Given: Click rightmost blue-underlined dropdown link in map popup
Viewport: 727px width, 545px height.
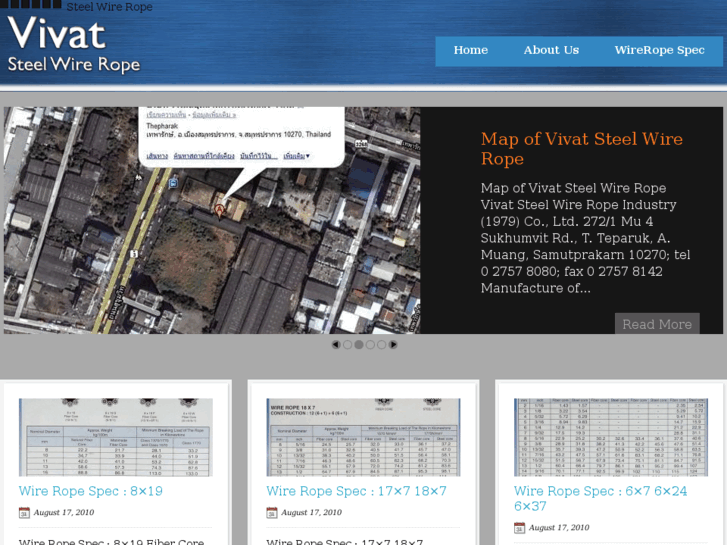Looking at the screenshot, I should click(x=296, y=156).
